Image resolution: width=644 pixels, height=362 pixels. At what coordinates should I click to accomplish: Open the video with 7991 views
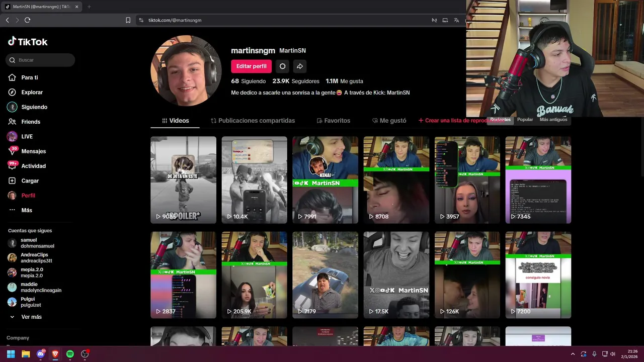(325, 179)
